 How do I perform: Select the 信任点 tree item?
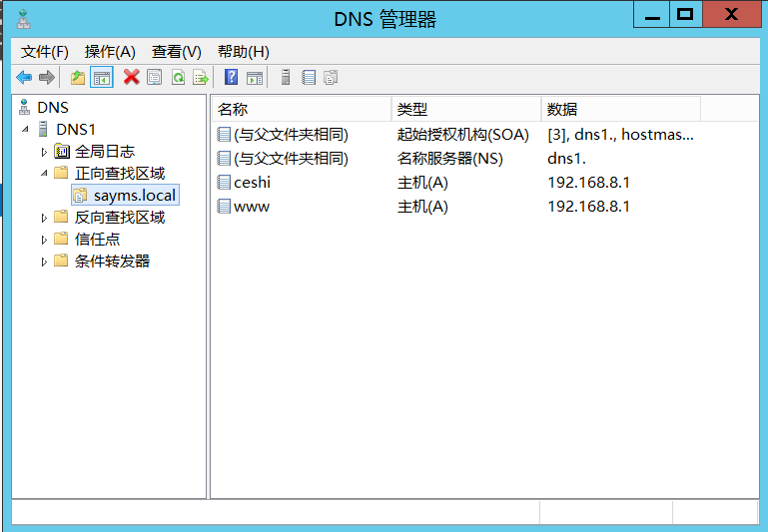(x=98, y=239)
